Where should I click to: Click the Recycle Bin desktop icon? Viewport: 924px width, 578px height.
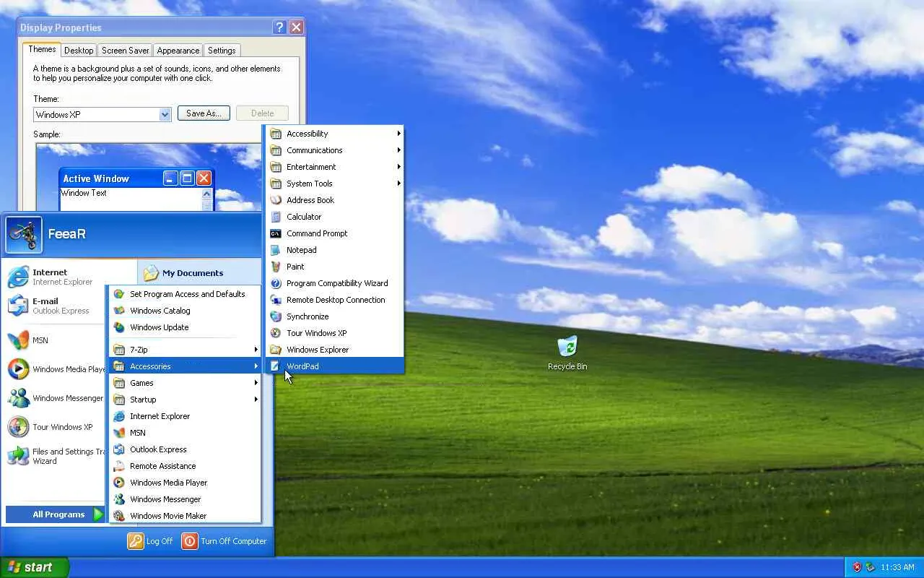[x=567, y=353]
